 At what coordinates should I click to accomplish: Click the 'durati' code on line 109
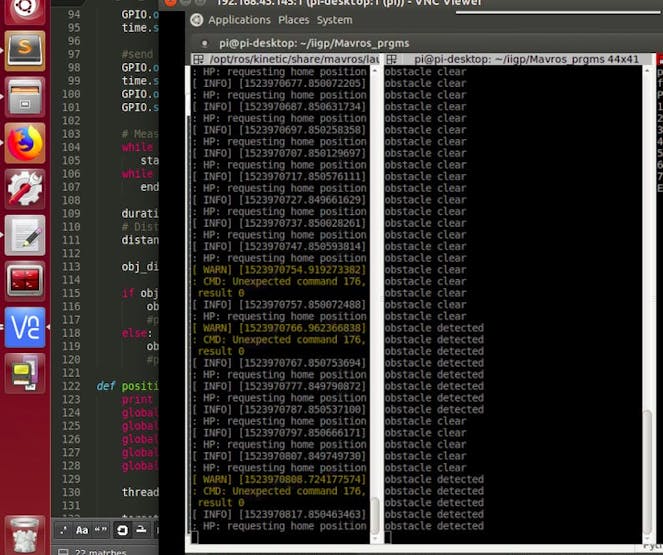pos(140,213)
